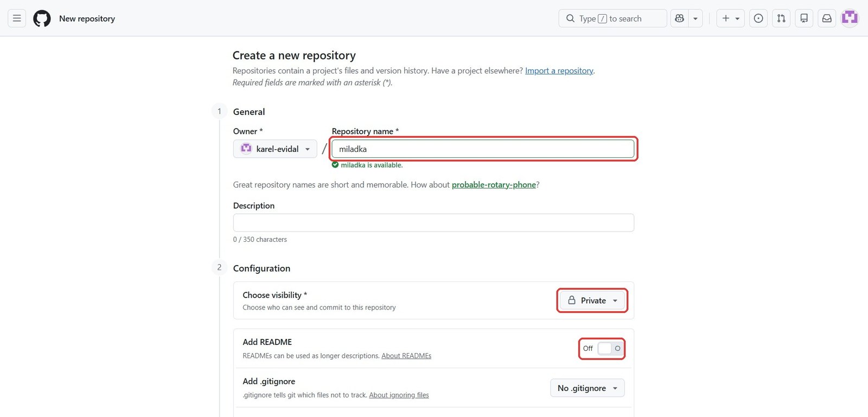The width and height of the screenshot is (868, 417).
Task: Expand the No .gitignore dropdown
Action: click(x=588, y=388)
